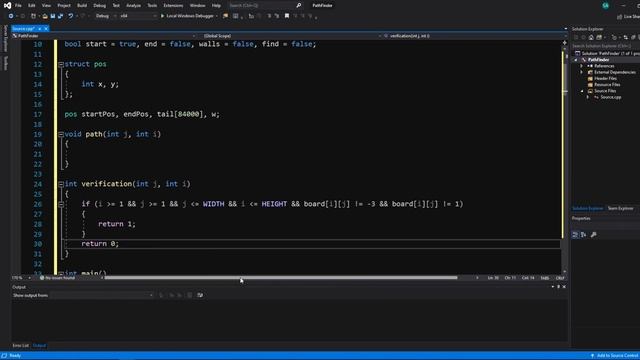Screen dimensions: 640x360
Task: Collapse the void path function block
Action: (61, 134)
